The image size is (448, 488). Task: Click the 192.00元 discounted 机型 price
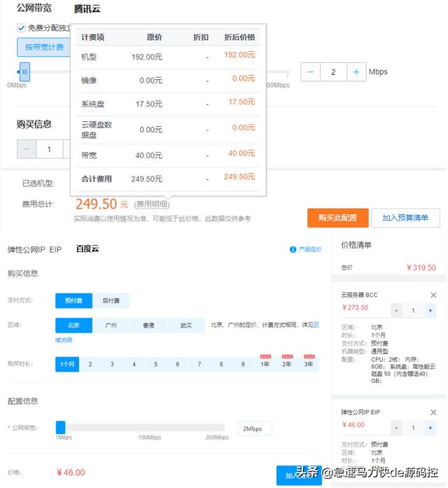[x=239, y=55]
